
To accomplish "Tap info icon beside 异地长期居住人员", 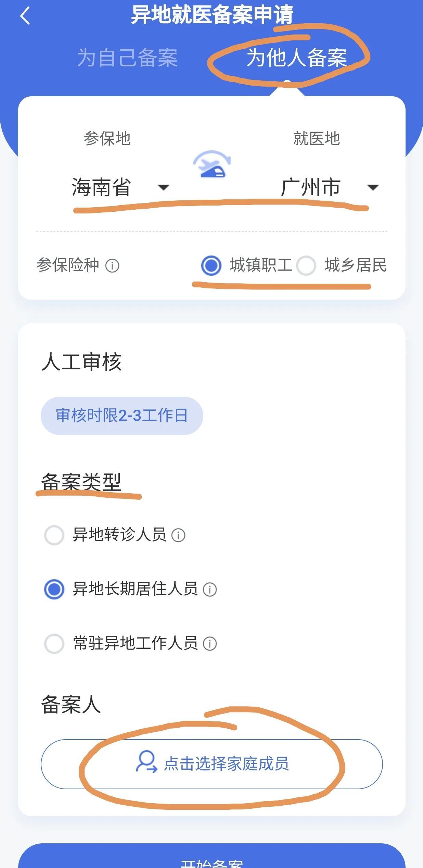I will tap(210, 590).
